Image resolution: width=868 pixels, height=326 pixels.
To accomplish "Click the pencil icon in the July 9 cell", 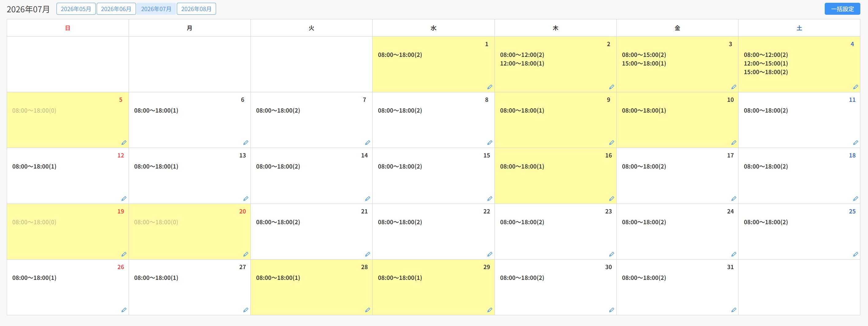I will [x=612, y=143].
